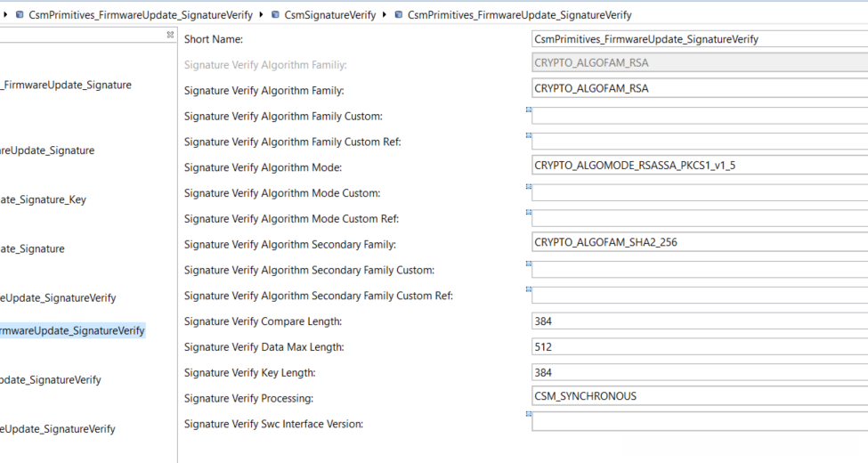
Task: Click the Signature Verify Compare Length field
Action: pos(699,321)
